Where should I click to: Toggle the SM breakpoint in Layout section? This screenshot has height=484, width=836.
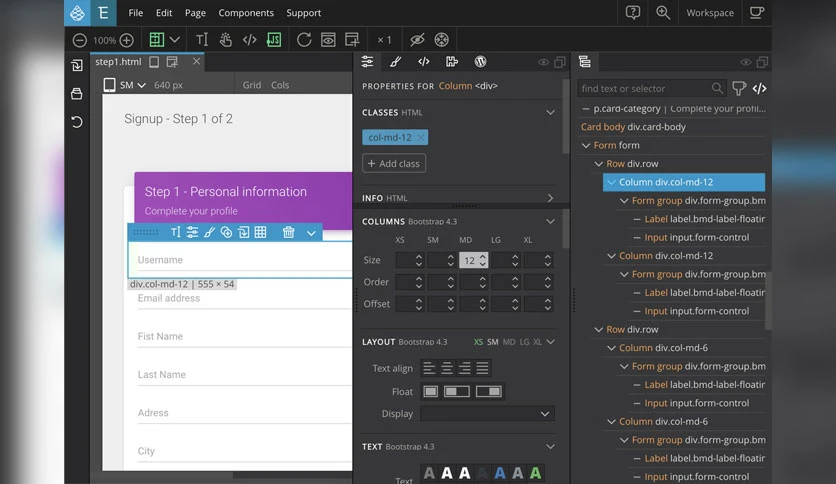click(493, 342)
